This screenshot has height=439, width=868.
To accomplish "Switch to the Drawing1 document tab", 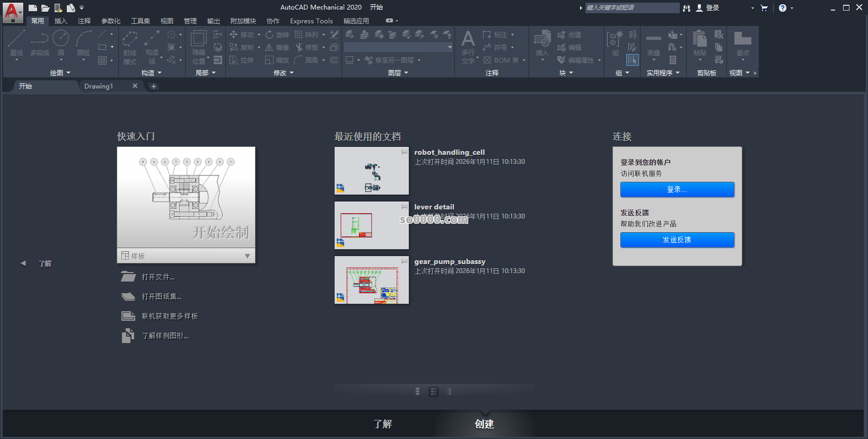I will click(x=99, y=86).
